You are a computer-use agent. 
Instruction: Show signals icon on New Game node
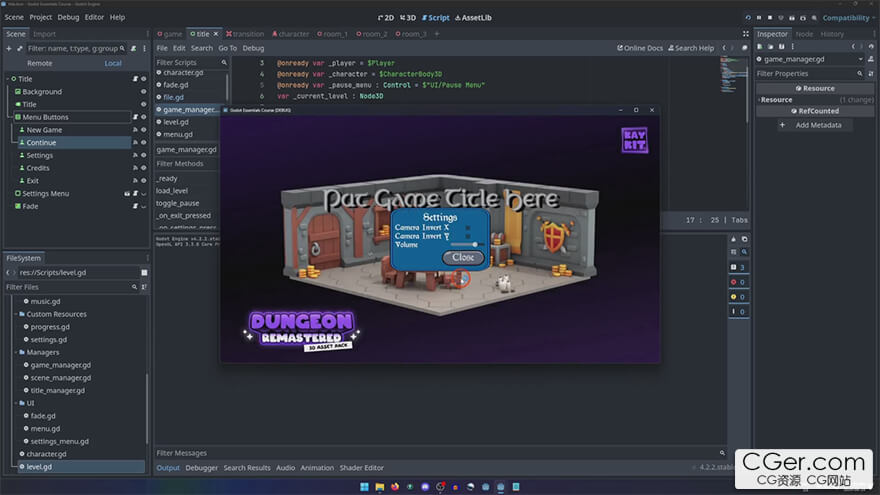click(x=135, y=130)
